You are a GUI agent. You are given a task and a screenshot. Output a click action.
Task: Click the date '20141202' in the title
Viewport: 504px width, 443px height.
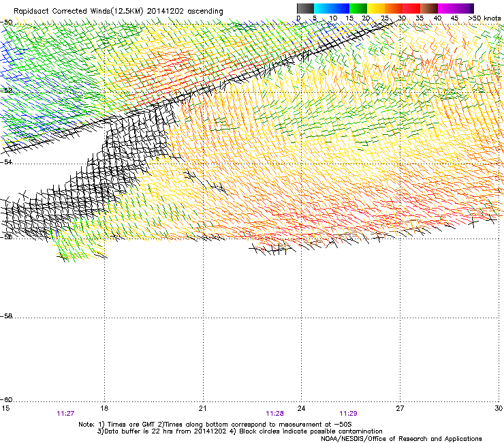166,12
